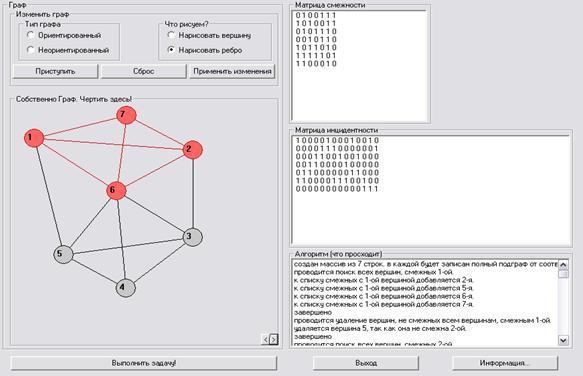
Task: Click the Приступить button
Action: 55,71
